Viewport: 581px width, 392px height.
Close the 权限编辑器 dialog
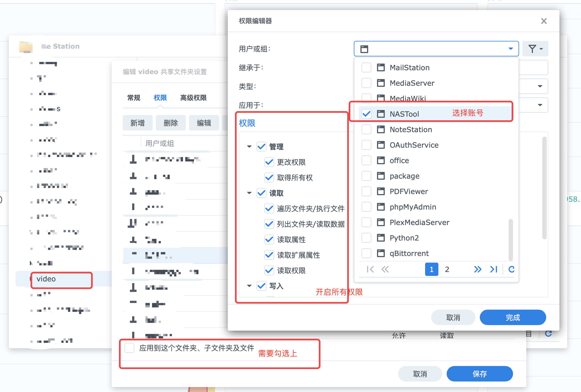coord(544,21)
